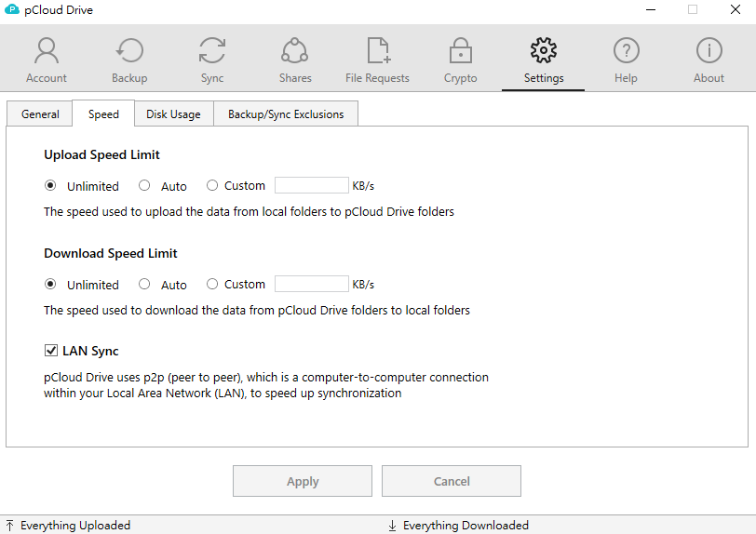756x534 pixels.
Task: Click the Cancel button
Action: click(x=452, y=481)
